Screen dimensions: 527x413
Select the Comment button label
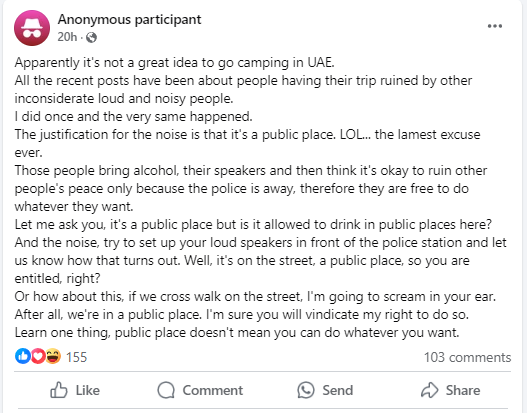pos(212,390)
